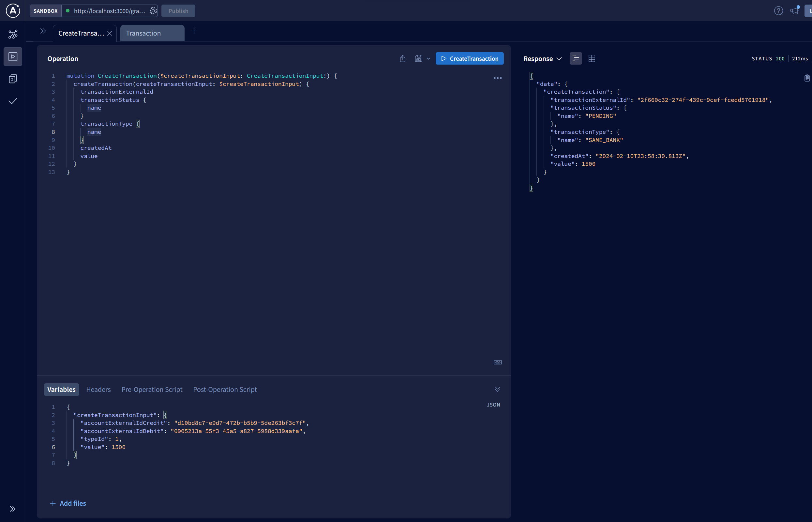812x522 pixels.
Task: Click the Publish button
Action: click(177, 11)
